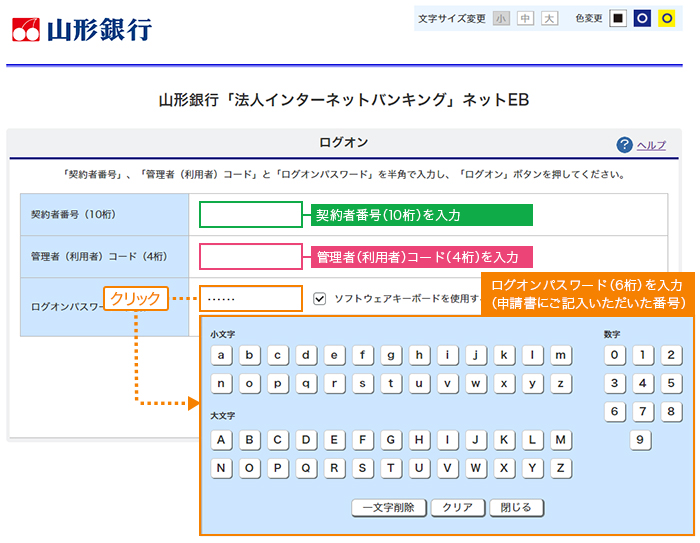
Task: Click クリア to clear the password
Action: [458, 508]
